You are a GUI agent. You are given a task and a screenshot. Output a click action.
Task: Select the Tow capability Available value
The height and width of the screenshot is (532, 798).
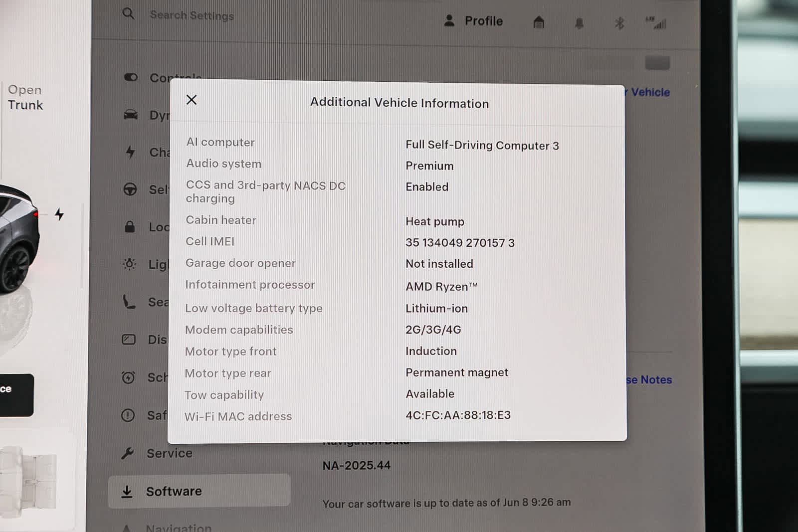[x=430, y=394]
